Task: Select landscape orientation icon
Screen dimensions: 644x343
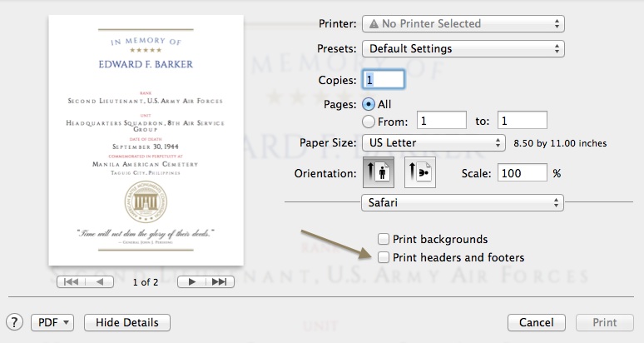Action: tap(420, 173)
